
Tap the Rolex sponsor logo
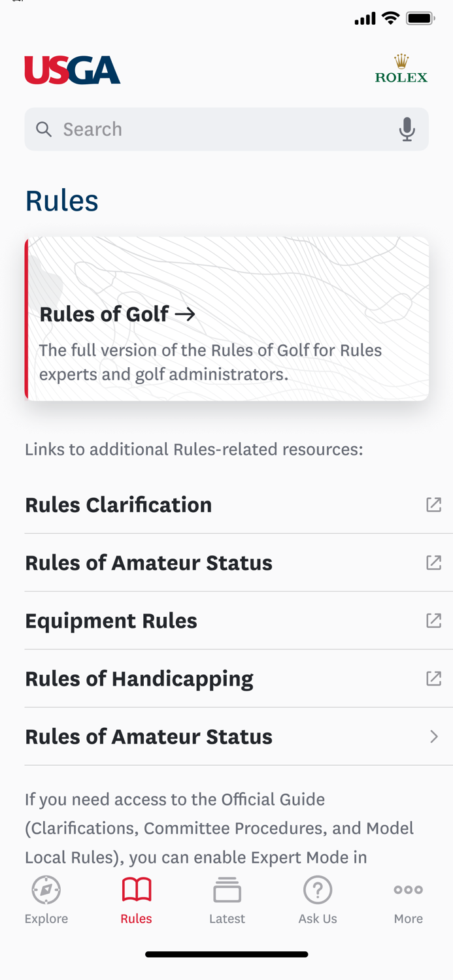pyautogui.click(x=401, y=68)
